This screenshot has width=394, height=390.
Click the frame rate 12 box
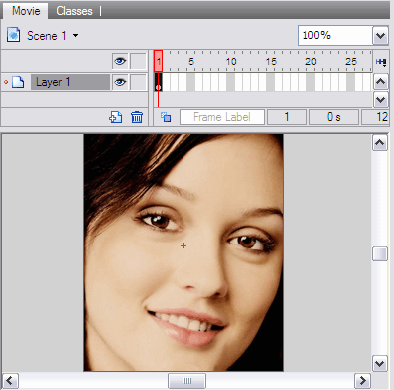375,117
